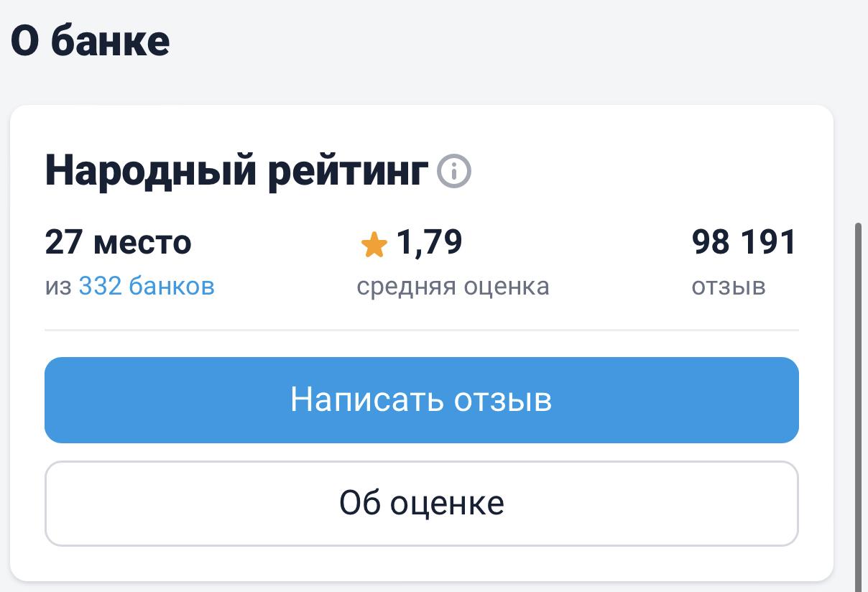Click the 98 191 reviews count

(x=744, y=242)
